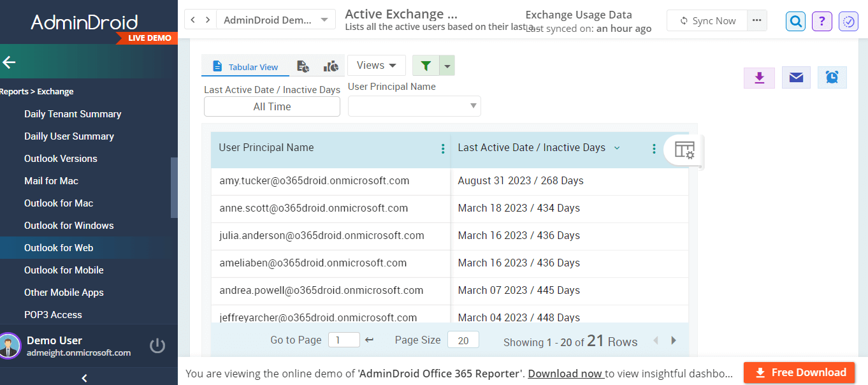Image resolution: width=868 pixels, height=385 pixels.
Task: Click the power logout icon
Action: 157,345
